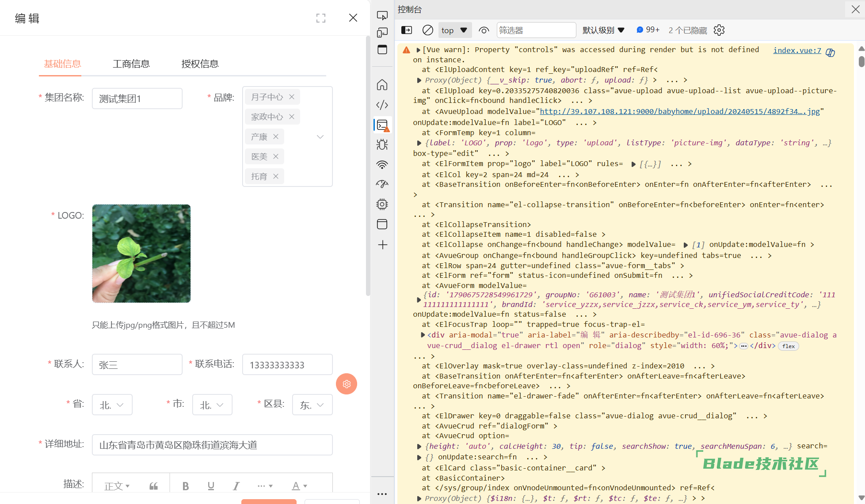Screen dimensions: 865x504
Task: Toggle the console sidebar icon
Action: (407, 30)
